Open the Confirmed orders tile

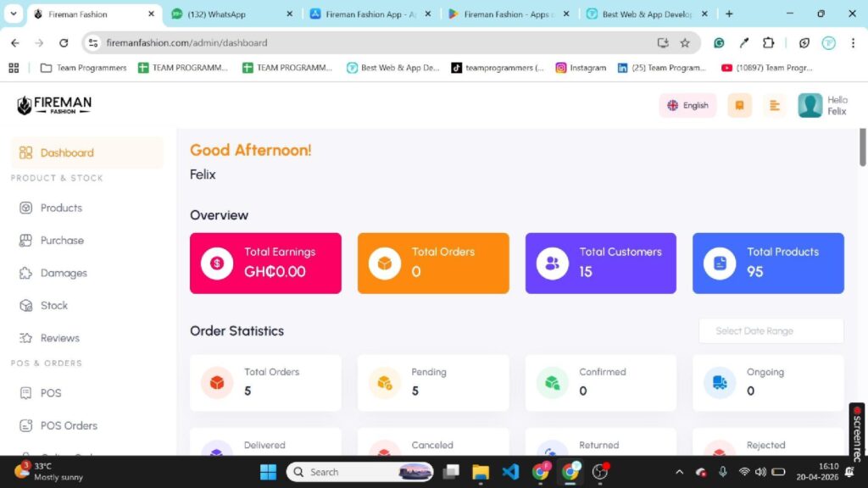click(x=601, y=383)
